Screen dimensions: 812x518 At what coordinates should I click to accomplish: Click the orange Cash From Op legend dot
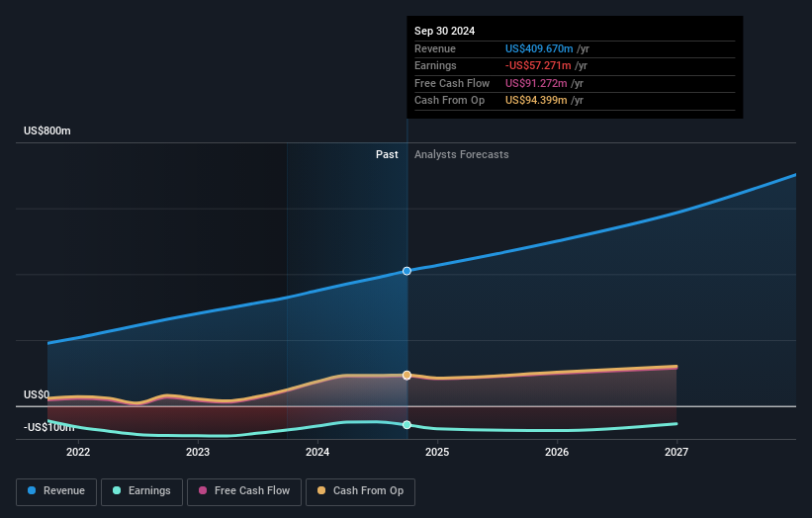point(321,490)
